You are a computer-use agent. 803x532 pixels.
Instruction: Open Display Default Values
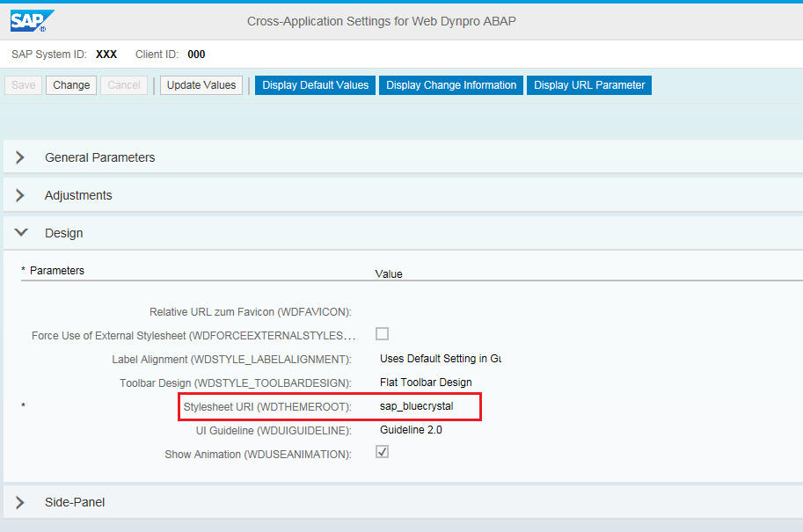click(316, 85)
